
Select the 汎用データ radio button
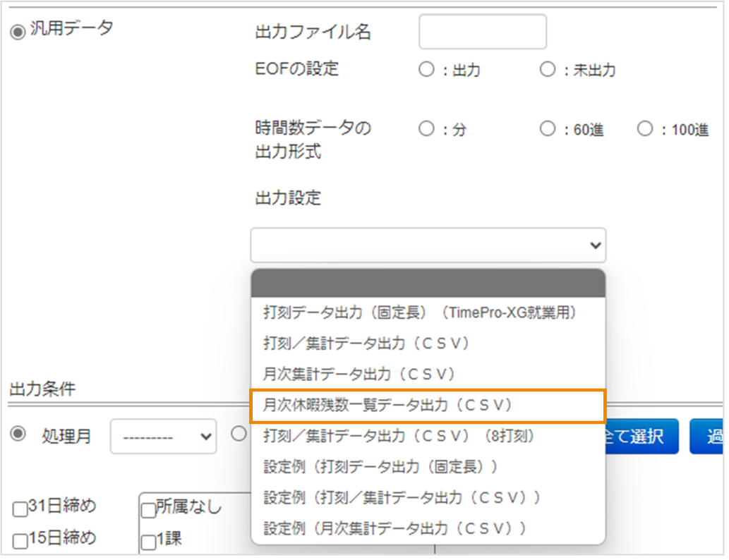coord(18,32)
